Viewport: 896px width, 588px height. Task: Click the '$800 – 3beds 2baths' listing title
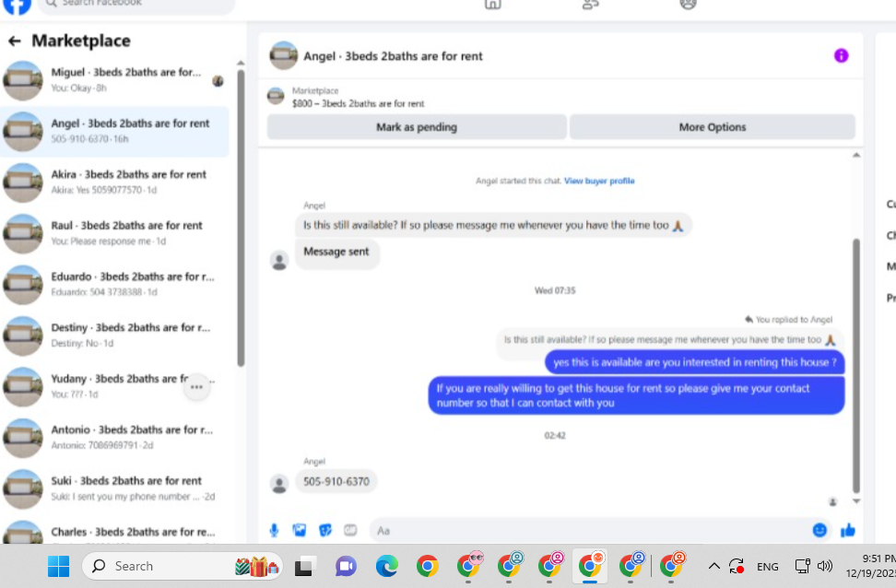pos(358,103)
